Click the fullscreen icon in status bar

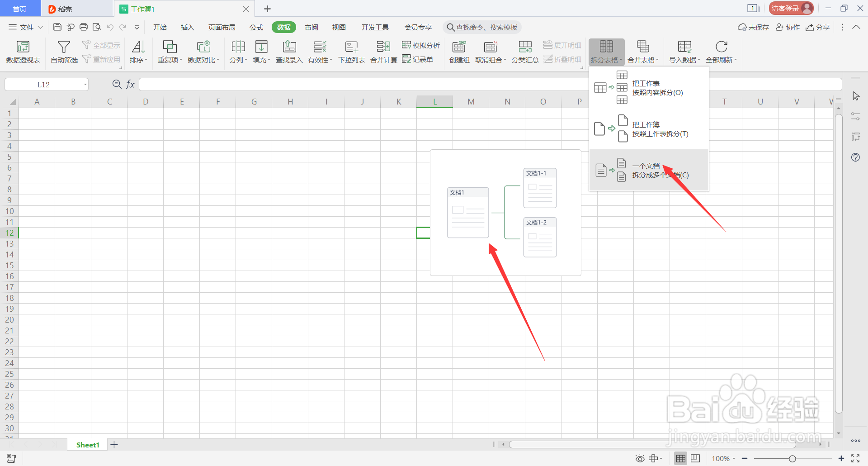click(855, 458)
